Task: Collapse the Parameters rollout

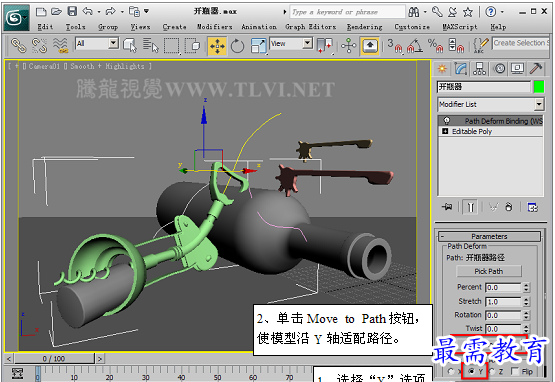Action: (489, 236)
